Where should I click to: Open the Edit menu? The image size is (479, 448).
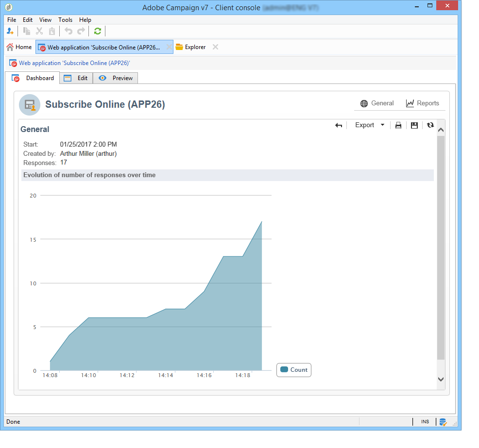click(x=28, y=20)
